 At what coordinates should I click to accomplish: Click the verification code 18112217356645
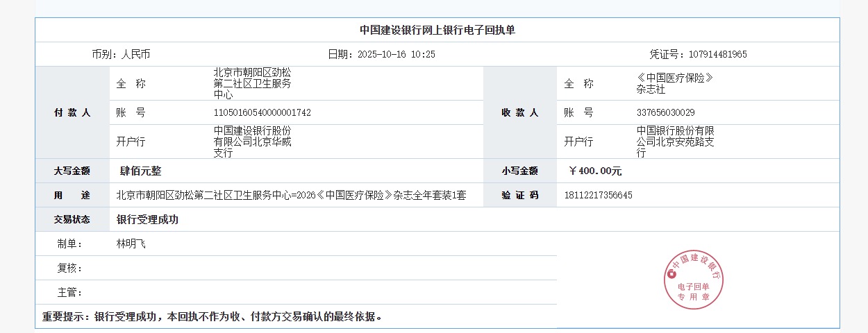click(599, 195)
